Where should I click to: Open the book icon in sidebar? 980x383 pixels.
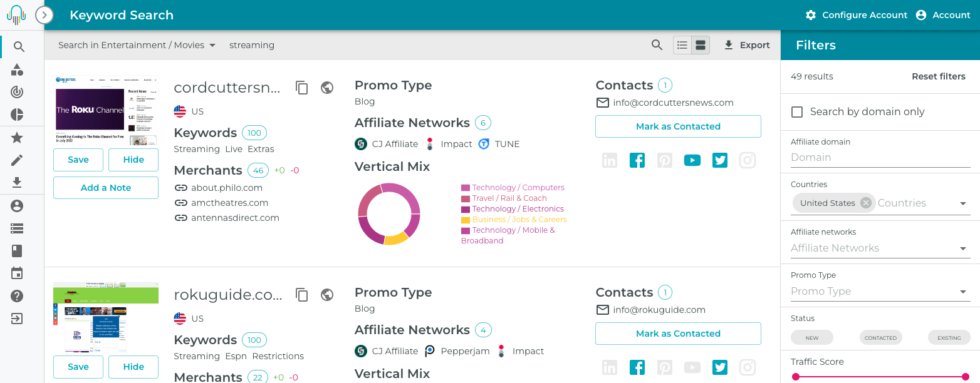(x=17, y=251)
